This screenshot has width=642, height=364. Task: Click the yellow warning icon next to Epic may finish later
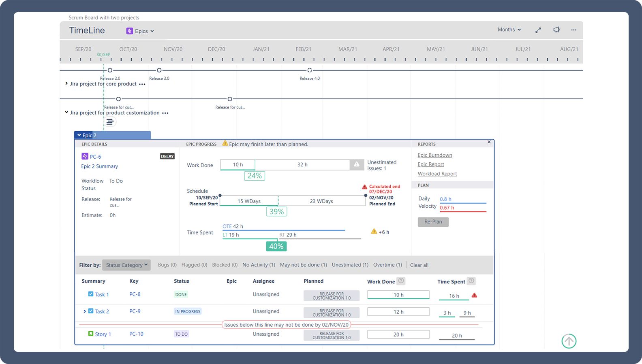coord(225,143)
